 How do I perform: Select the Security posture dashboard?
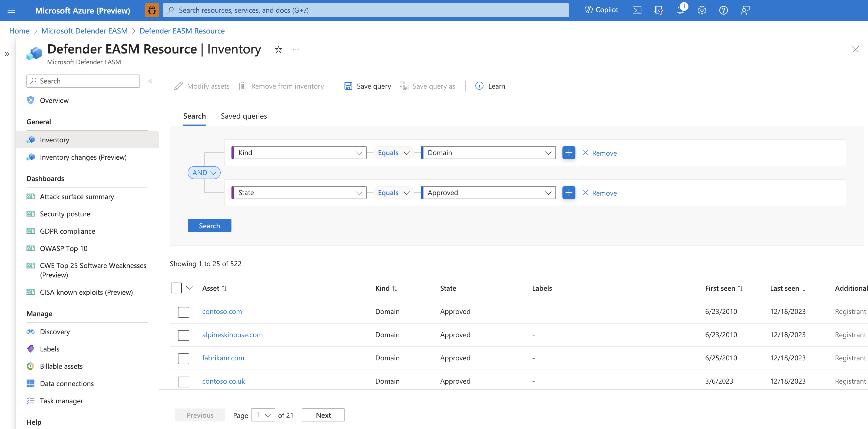65,213
